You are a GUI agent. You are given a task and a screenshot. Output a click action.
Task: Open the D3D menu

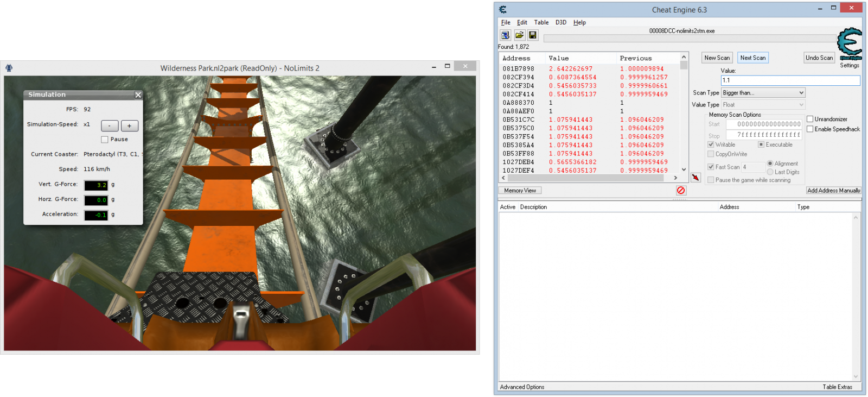pos(561,22)
